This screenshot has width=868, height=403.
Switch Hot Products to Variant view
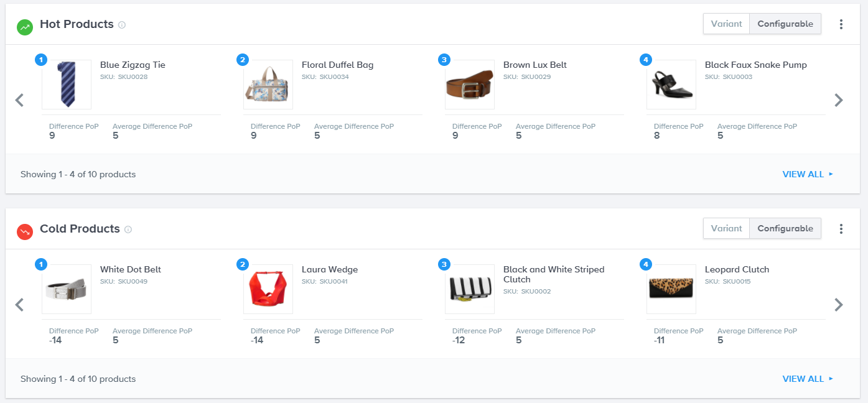tap(726, 24)
